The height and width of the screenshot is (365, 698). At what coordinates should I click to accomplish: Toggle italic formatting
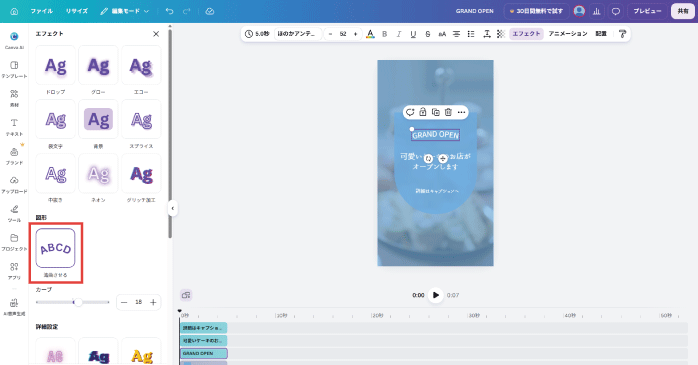[x=399, y=34]
